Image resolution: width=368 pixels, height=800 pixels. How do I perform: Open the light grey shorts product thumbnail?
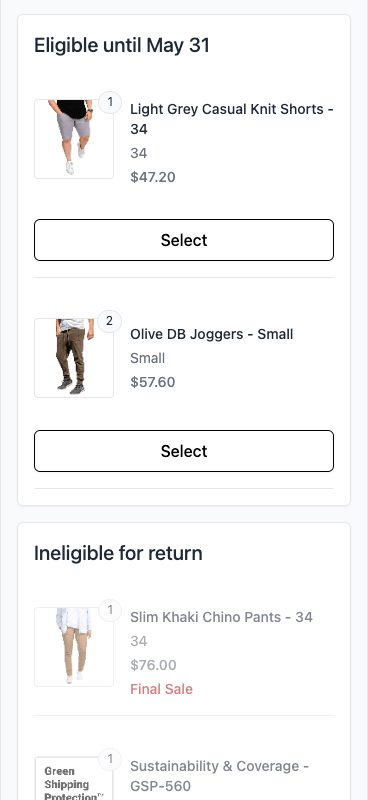click(74, 139)
